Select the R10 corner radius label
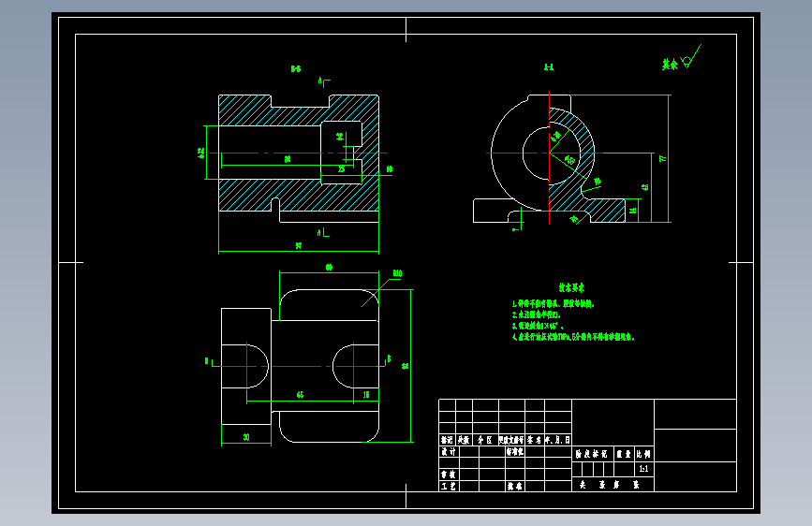 pyautogui.click(x=397, y=273)
